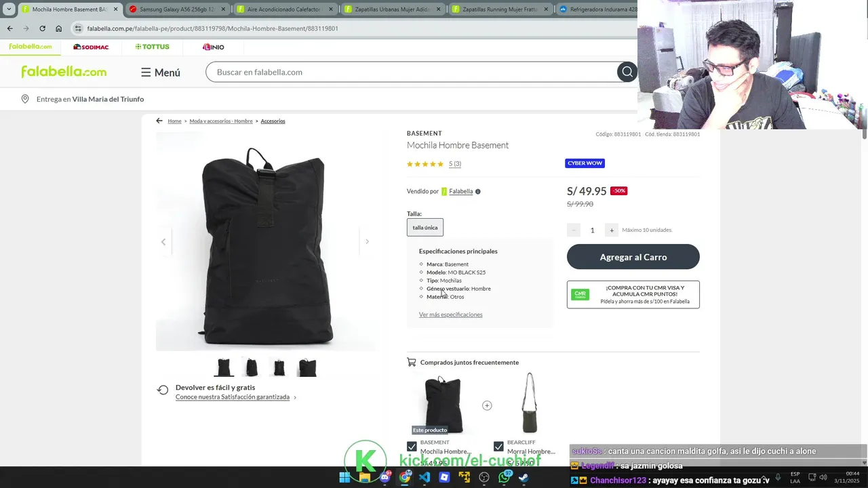The image size is (868, 488).
Task: Select talla única size option
Action: [425, 228]
